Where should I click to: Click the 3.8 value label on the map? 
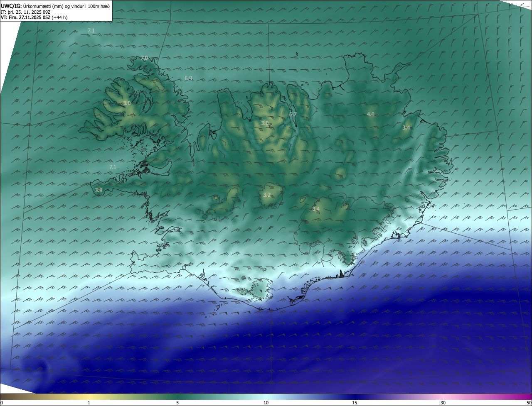99,191
